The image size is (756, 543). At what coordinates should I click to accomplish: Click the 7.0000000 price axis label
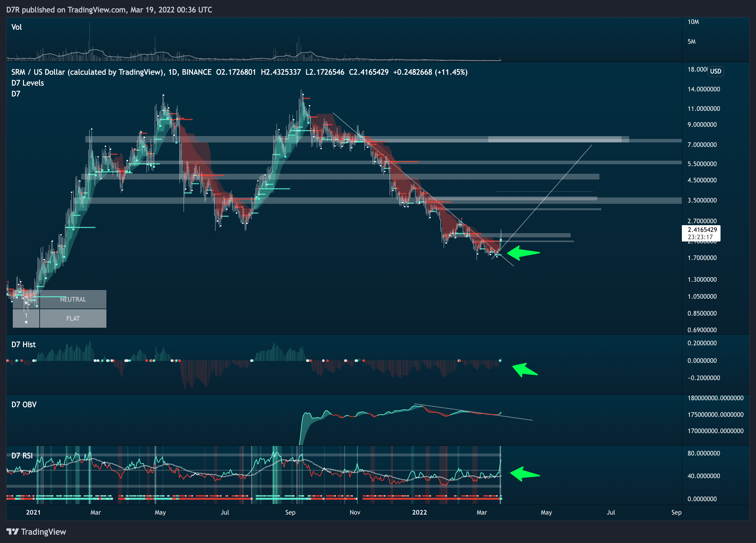coord(702,145)
